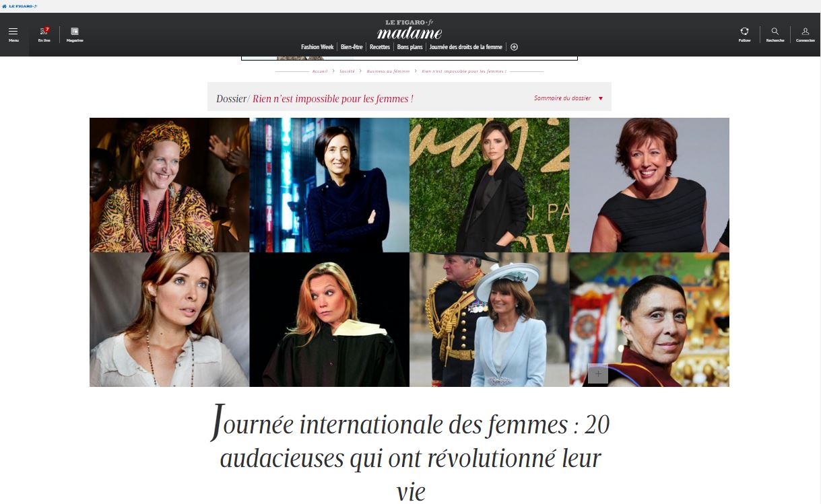Click the madame logo

click(x=409, y=32)
